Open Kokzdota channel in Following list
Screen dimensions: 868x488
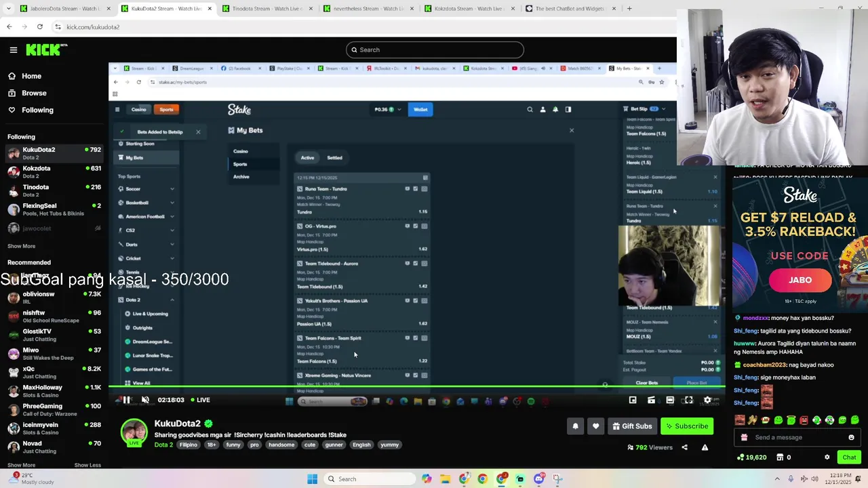tap(54, 172)
